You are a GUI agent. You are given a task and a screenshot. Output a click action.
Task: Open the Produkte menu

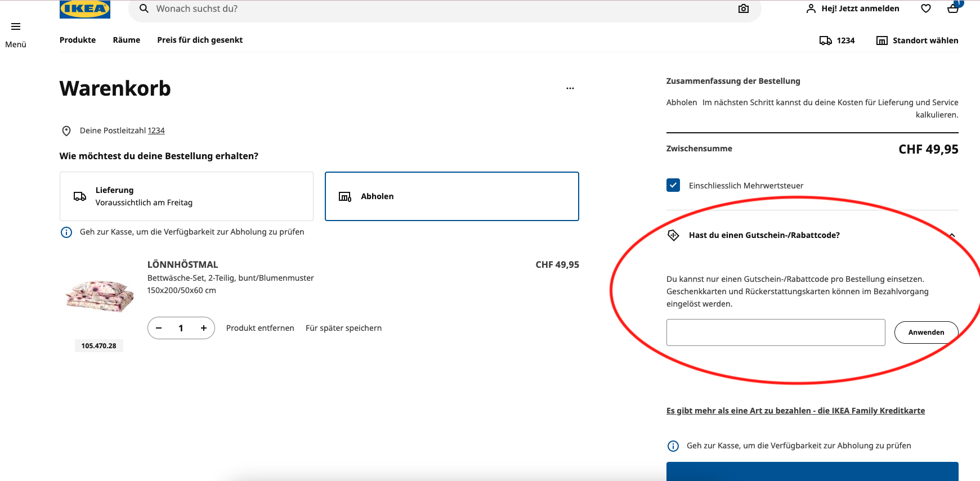coord(78,40)
